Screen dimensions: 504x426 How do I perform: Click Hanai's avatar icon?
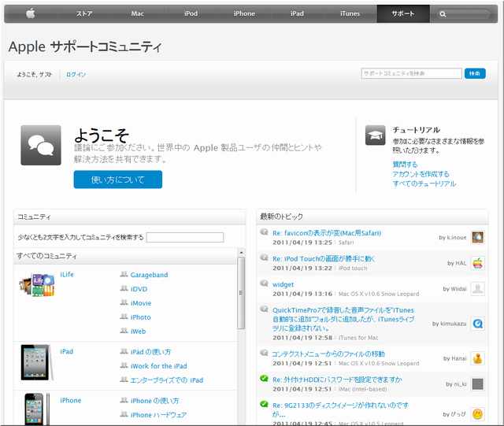[x=478, y=358]
